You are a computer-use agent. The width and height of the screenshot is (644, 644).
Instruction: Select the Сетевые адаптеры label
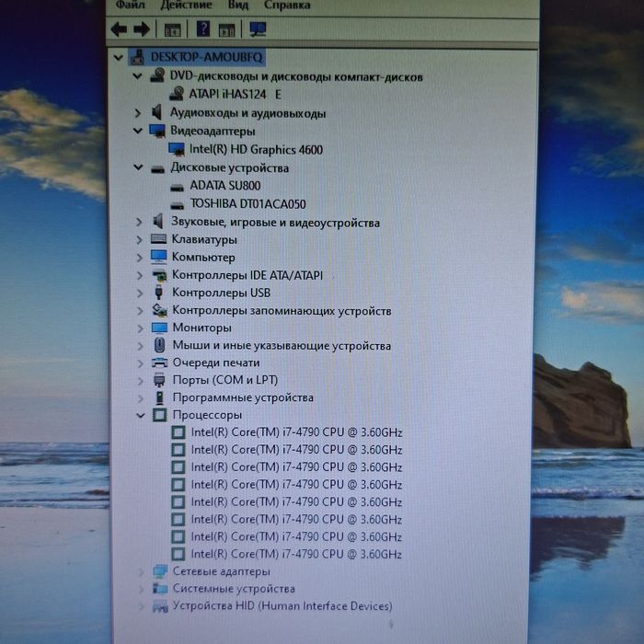222,571
